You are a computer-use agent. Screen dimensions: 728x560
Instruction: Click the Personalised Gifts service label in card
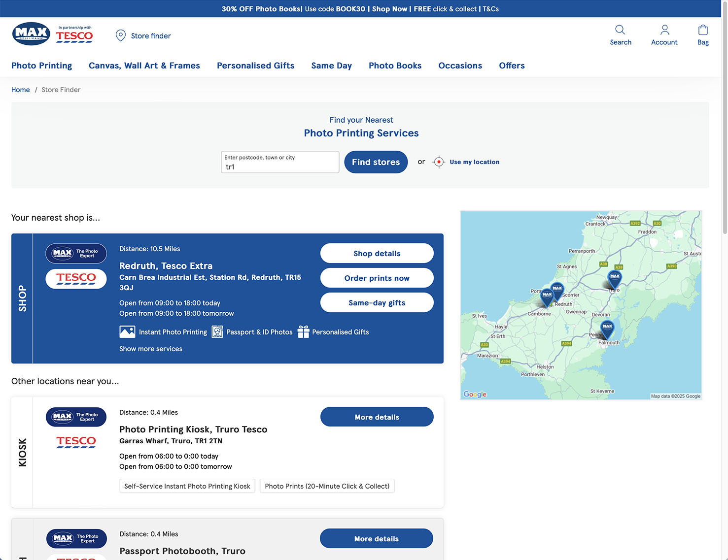click(x=341, y=332)
